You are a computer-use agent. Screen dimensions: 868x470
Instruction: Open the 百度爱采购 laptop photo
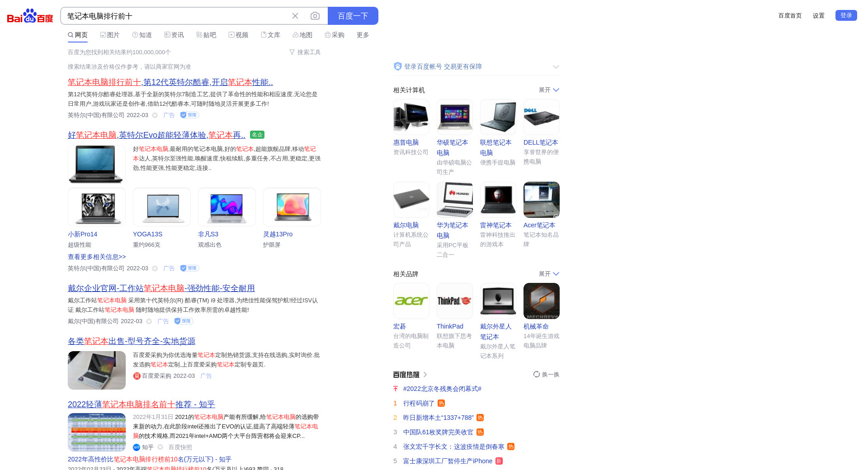click(97, 370)
